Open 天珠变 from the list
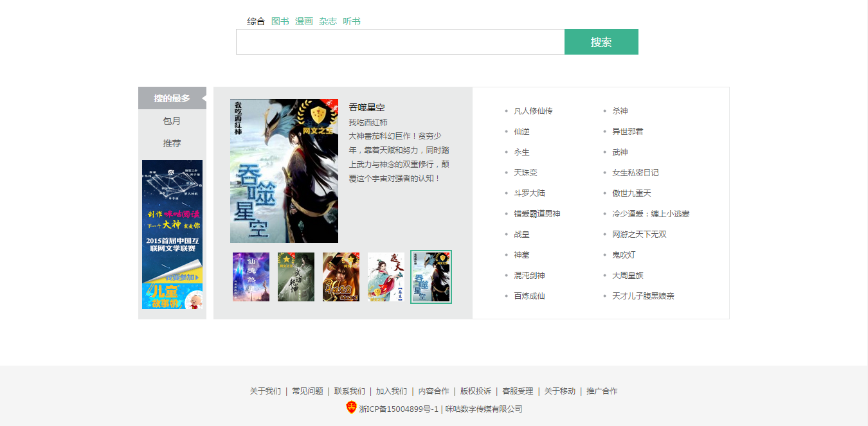Image resolution: width=868 pixels, height=426 pixels. [525, 173]
